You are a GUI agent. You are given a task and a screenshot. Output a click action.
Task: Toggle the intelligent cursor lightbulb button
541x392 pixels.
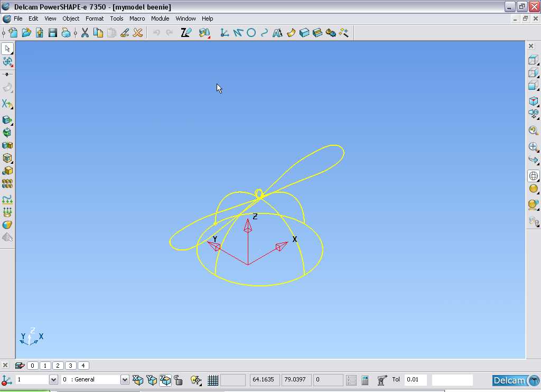pyautogui.click(x=196, y=380)
